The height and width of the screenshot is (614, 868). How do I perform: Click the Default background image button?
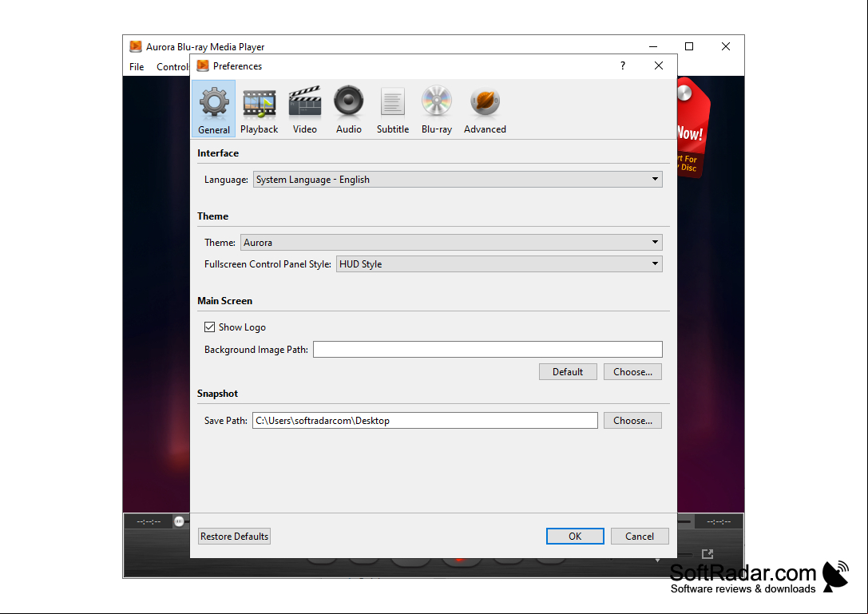coord(568,372)
